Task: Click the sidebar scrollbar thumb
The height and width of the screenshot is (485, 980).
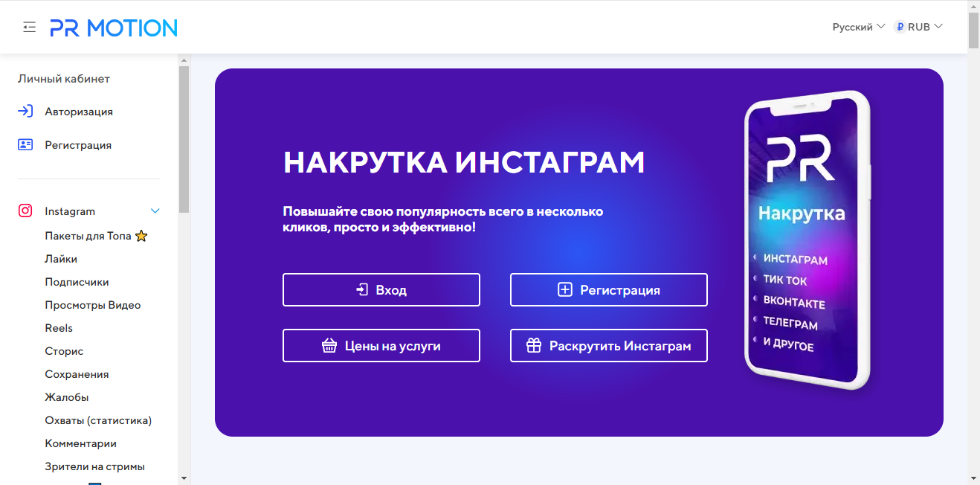Action: [184, 140]
